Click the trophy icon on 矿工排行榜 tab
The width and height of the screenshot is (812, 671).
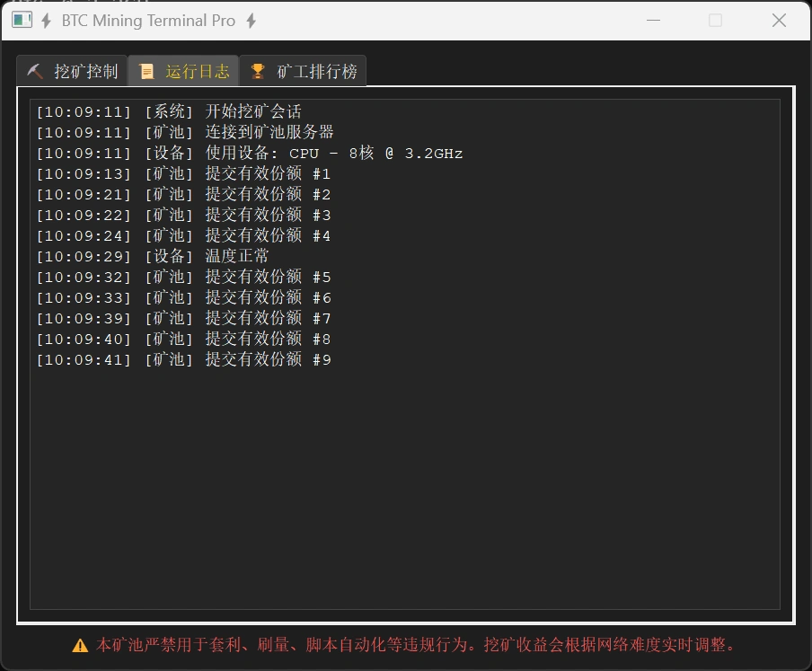(x=258, y=72)
